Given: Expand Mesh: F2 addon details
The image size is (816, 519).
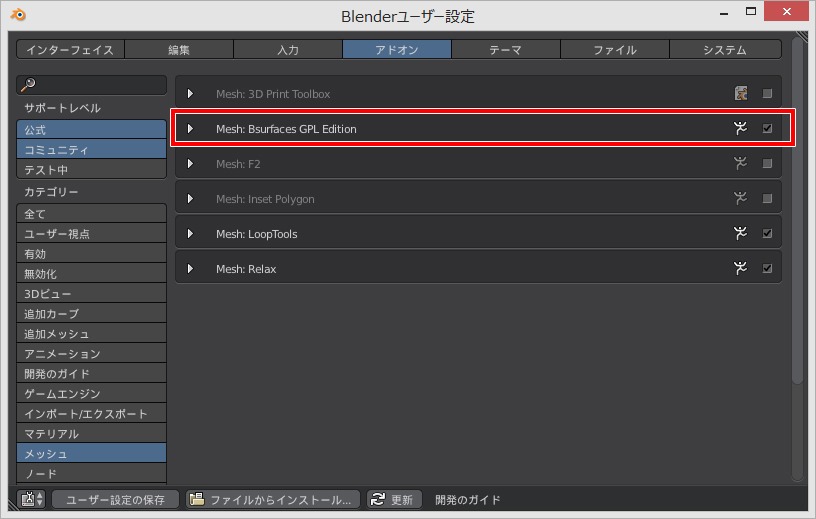Looking at the screenshot, I should click(190, 163).
